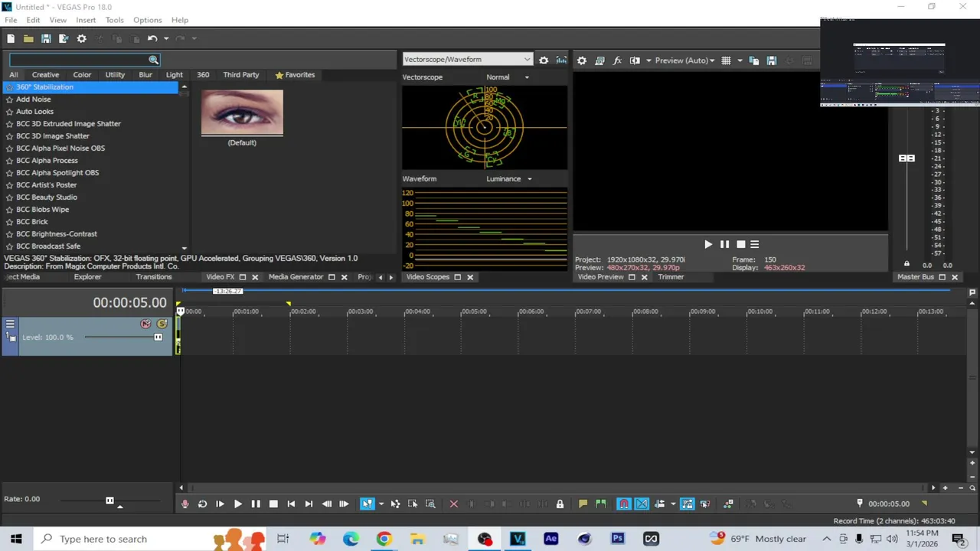This screenshot has width=980, height=551.
Task: Click Normal Edit Tool in bottom toolbar
Action: click(367, 504)
